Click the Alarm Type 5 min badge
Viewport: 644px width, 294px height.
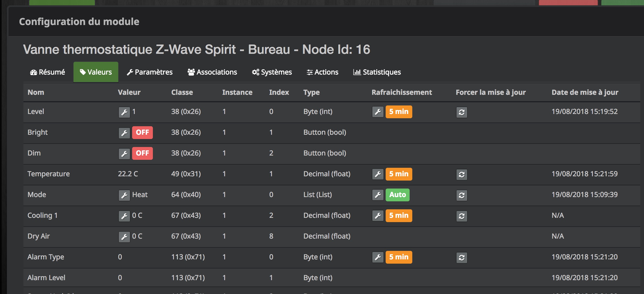click(x=399, y=257)
